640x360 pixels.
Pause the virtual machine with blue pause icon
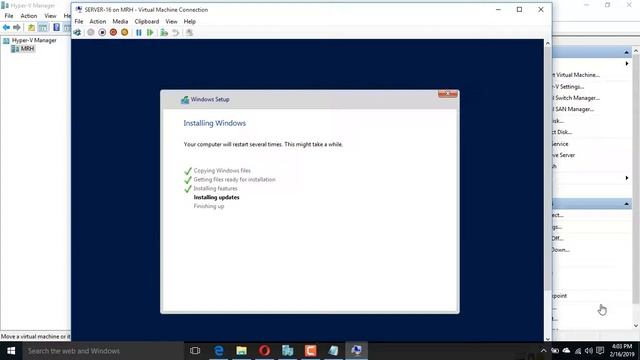click(x=139, y=32)
